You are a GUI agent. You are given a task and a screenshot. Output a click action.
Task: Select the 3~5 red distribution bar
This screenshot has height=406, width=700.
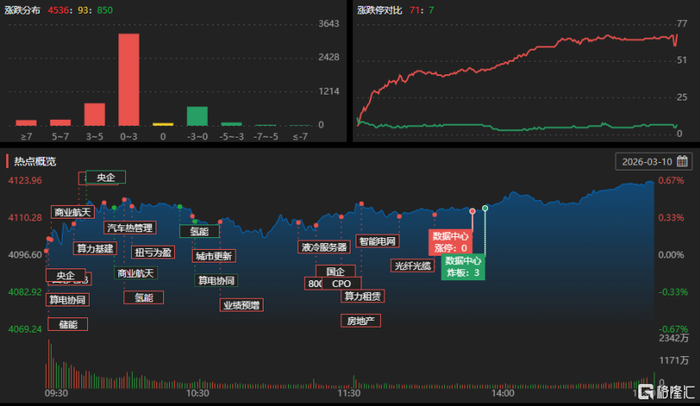point(95,115)
